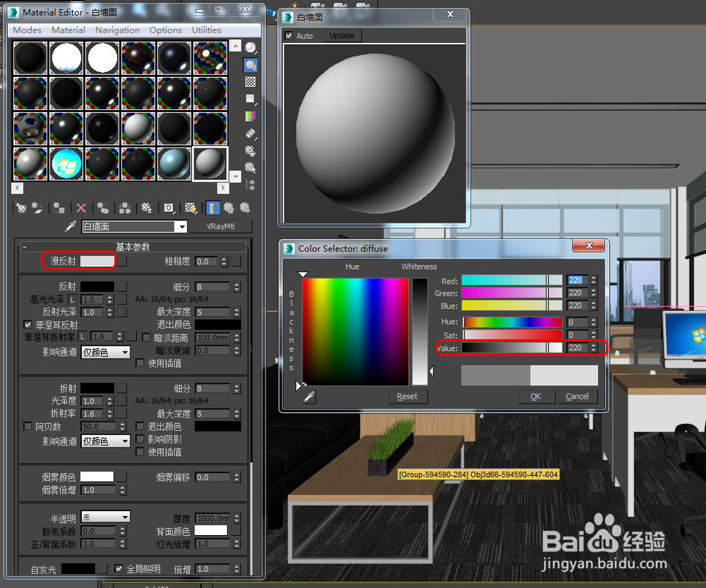This screenshot has height=588, width=706.
Task: Toggle Show Shaded Material in Viewport
Action: tap(191, 208)
